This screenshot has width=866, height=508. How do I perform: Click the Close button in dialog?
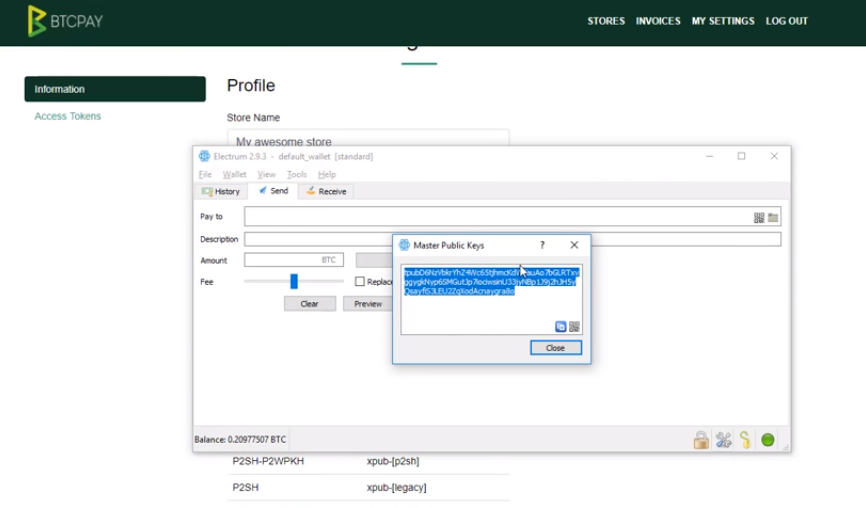556,348
